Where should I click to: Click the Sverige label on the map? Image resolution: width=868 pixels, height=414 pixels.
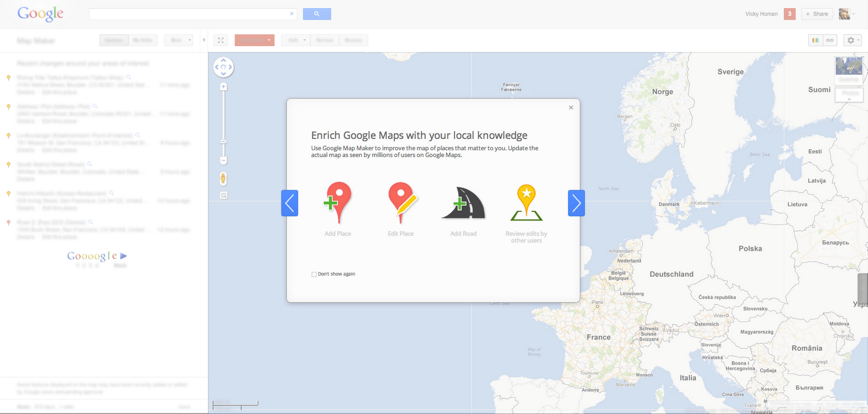731,72
